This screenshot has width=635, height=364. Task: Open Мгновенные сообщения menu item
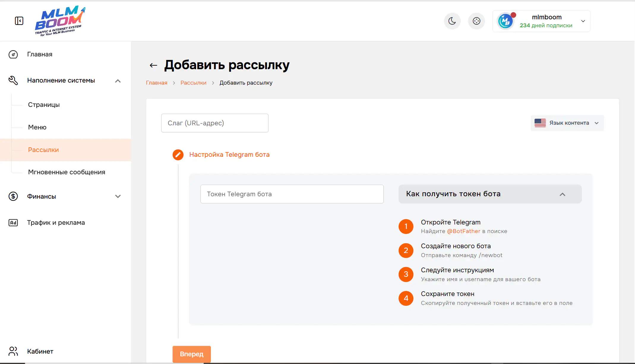point(67,172)
